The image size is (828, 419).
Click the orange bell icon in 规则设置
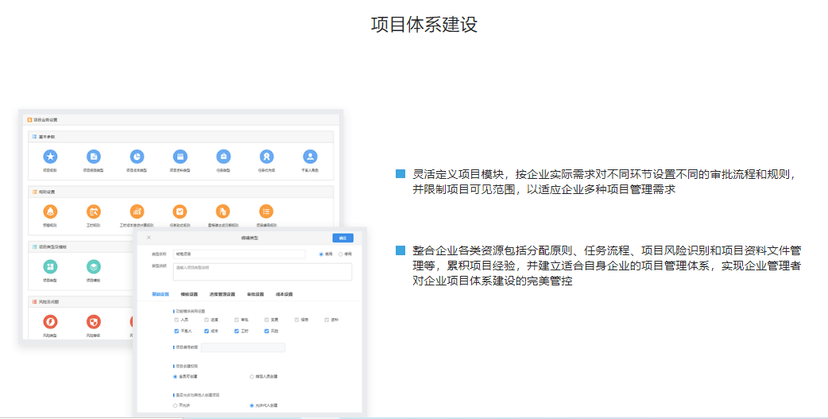click(50, 211)
